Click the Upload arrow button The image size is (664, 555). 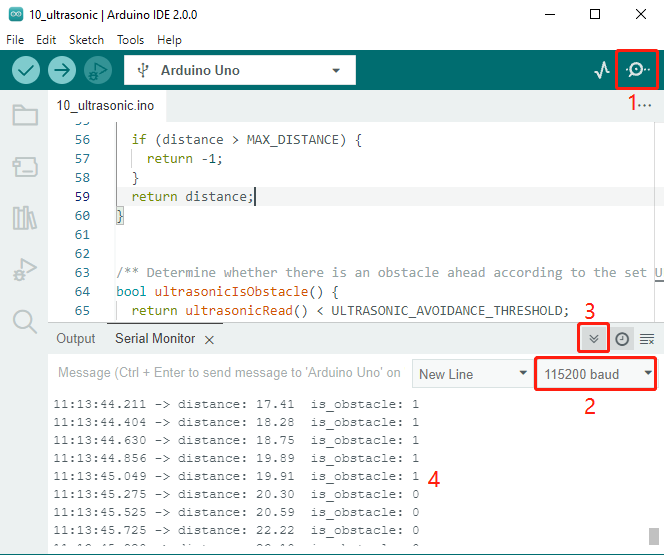coord(62,70)
